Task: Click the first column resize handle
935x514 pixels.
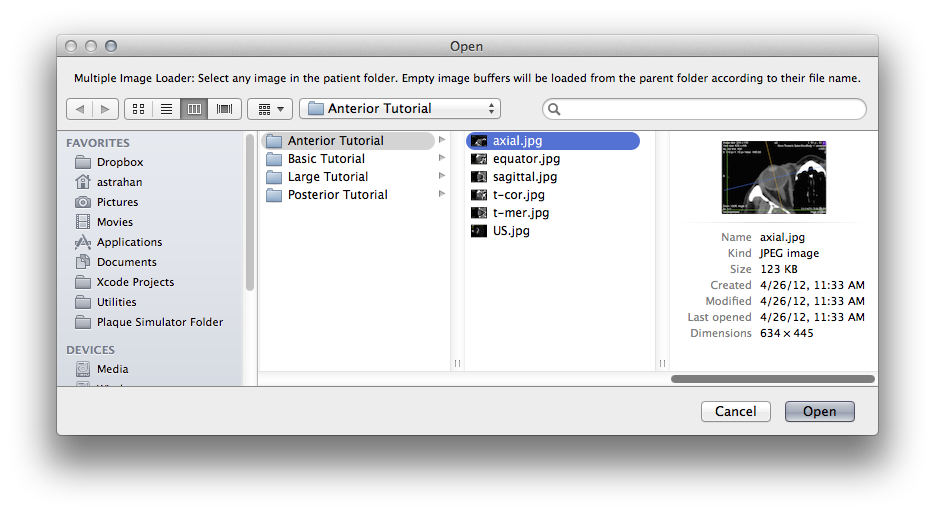Action: point(457,363)
